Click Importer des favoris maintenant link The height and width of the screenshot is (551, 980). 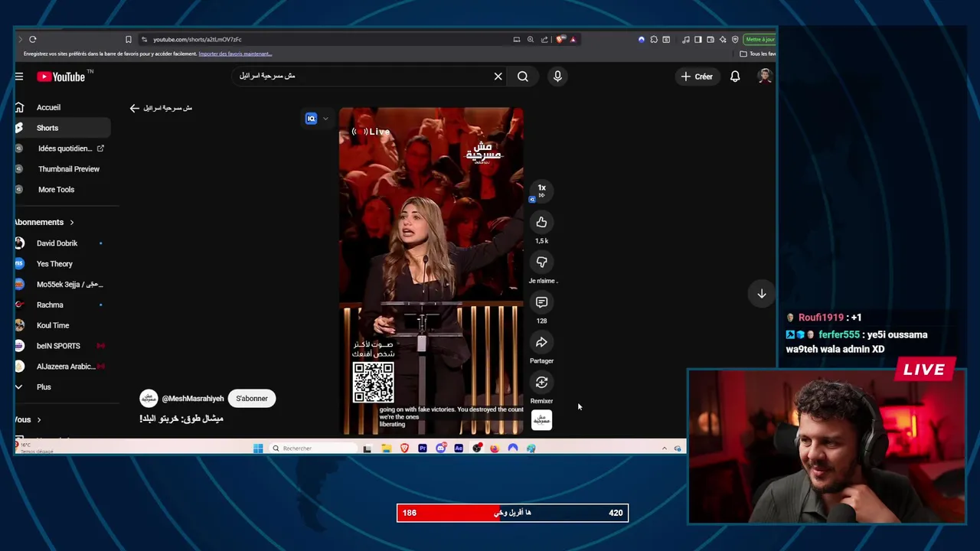click(x=235, y=54)
